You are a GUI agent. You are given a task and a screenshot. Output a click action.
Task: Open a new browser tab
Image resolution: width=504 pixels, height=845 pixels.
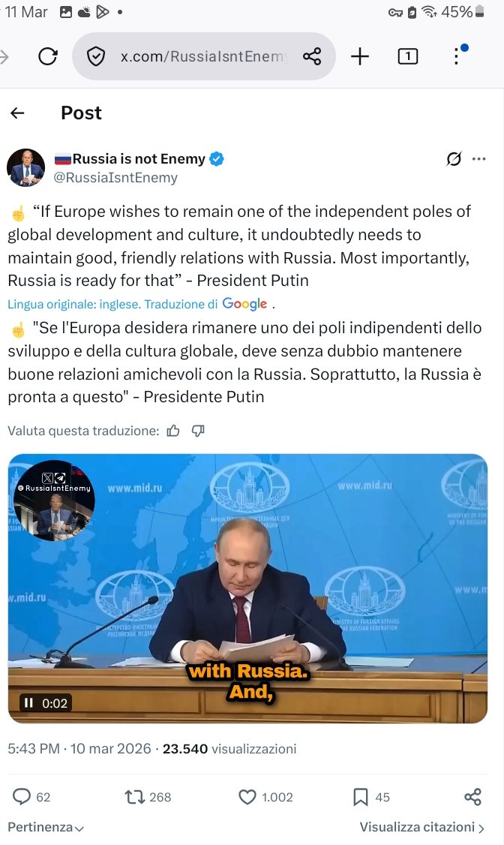[x=360, y=56]
